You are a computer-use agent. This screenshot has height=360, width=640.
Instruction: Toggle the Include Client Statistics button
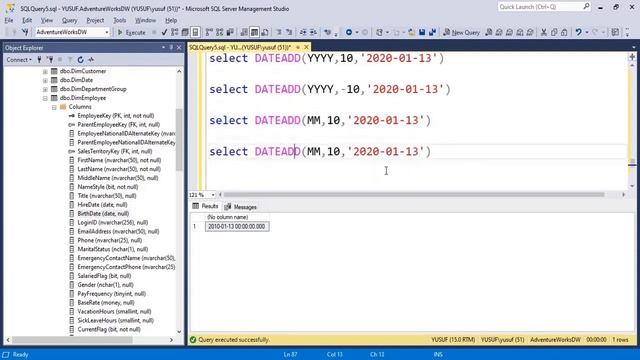(230, 32)
